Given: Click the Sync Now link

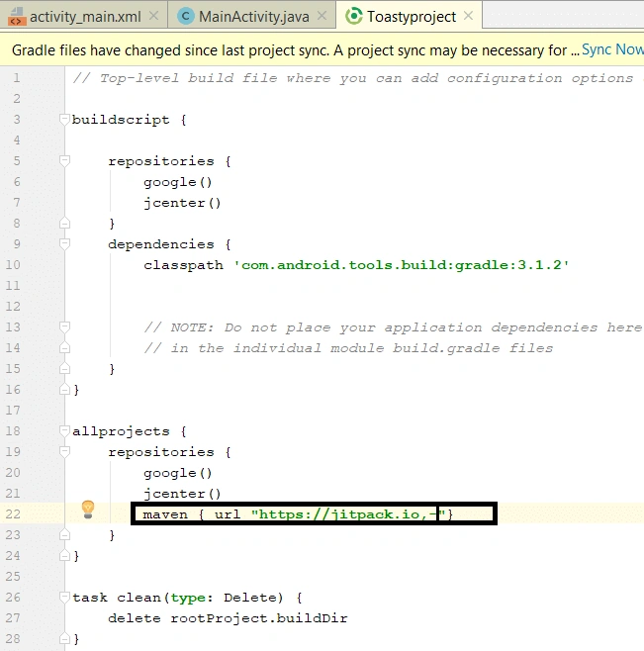Looking at the screenshot, I should coord(612,49).
